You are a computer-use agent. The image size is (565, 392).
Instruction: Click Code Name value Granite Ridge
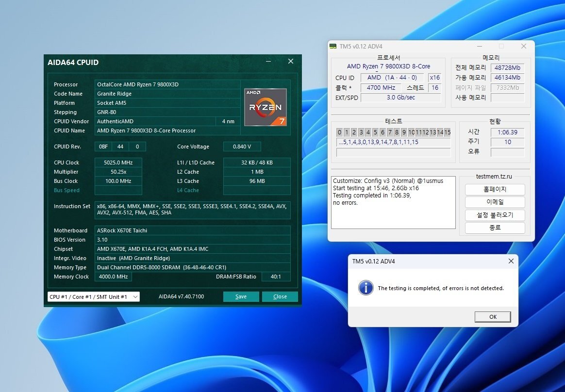coord(167,94)
